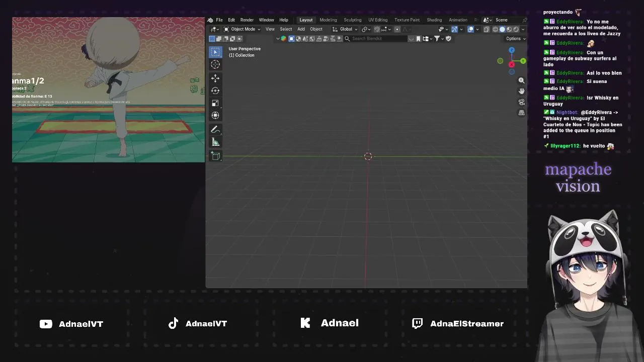644x362 pixels.
Task: Toggle snapping magnet button
Action: (377, 29)
